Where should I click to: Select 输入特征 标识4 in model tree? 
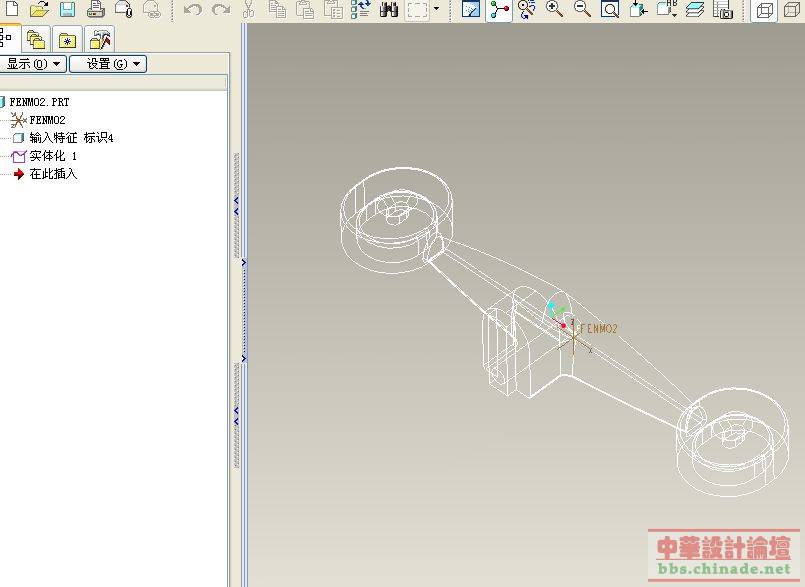(70, 138)
